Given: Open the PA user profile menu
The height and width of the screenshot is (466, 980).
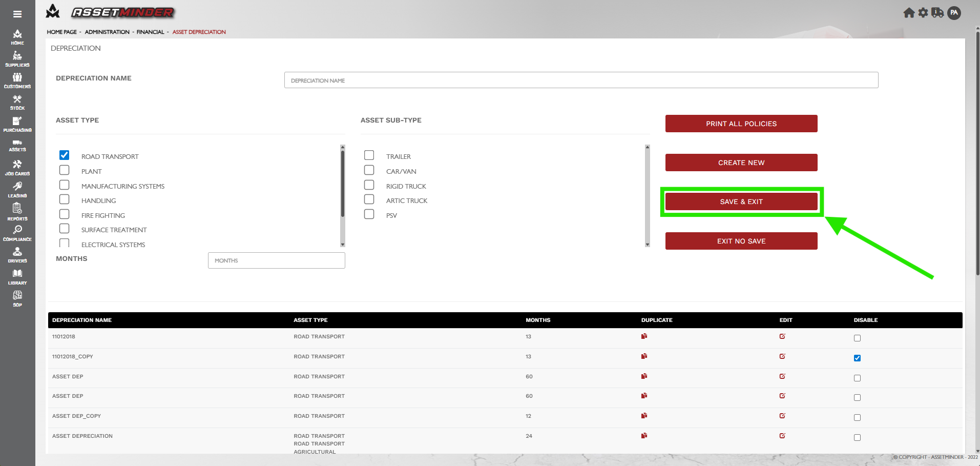Looking at the screenshot, I should [x=954, y=13].
